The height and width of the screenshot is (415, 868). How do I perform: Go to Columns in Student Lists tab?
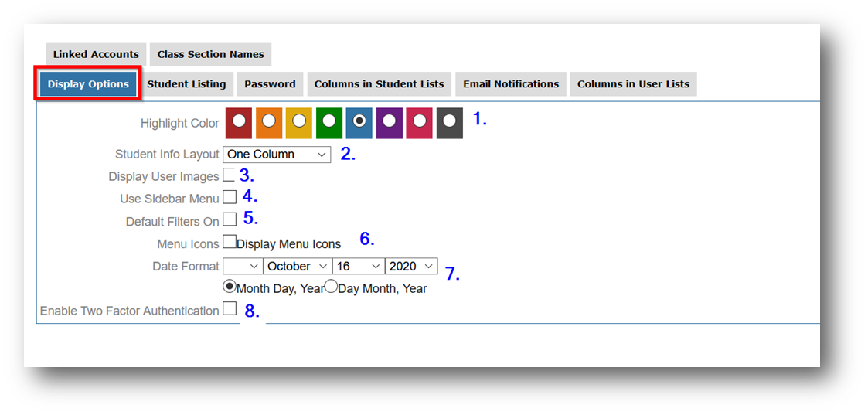(379, 84)
